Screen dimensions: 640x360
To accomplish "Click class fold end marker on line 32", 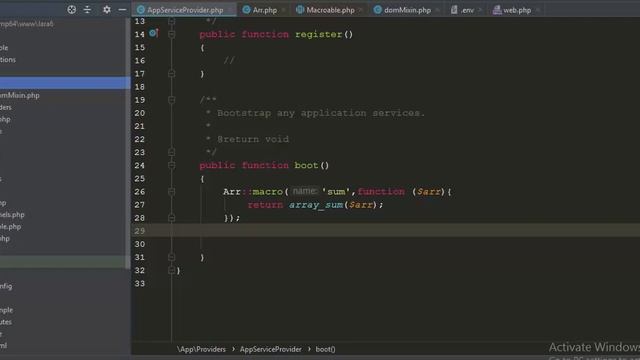I will click(x=171, y=270).
